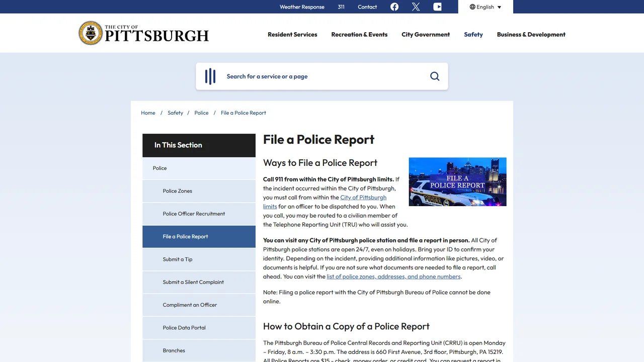Expand the English language dropdown arrow
Viewport: 644px width, 362px height.
click(x=499, y=7)
